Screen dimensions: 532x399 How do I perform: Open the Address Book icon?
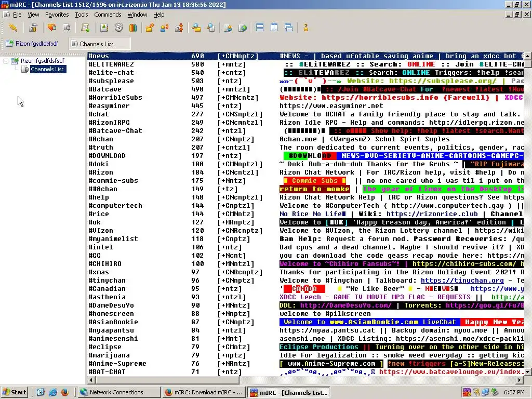coord(104,28)
